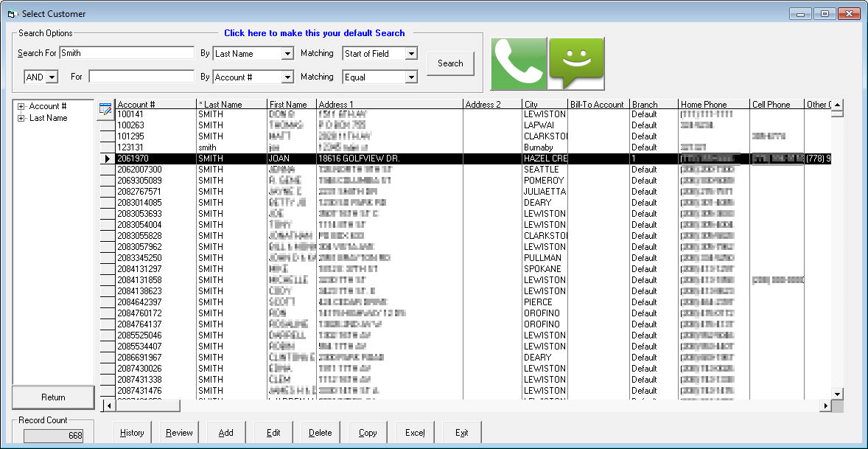Click the POMEROY city cell
The height and width of the screenshot is (449, 868).
click(545, 181)
